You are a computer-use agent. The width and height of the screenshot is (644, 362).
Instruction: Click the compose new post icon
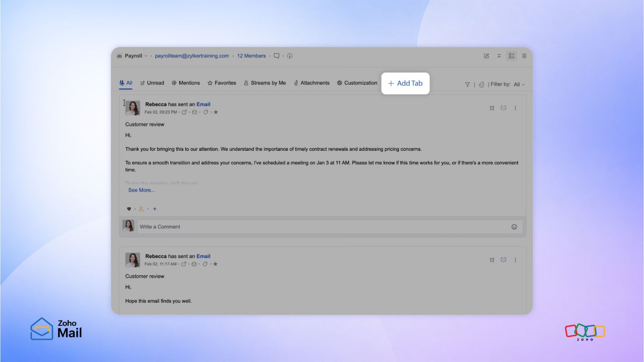click(x=486, y=56)
